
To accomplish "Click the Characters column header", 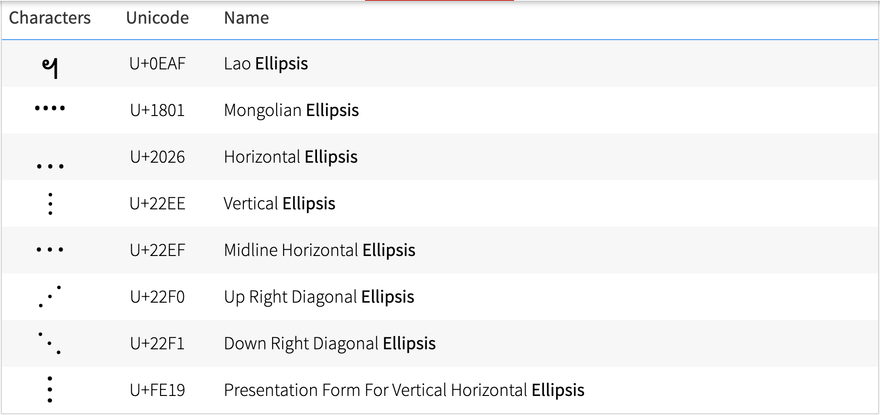I will pyautogui.click(x=49, y=18).
